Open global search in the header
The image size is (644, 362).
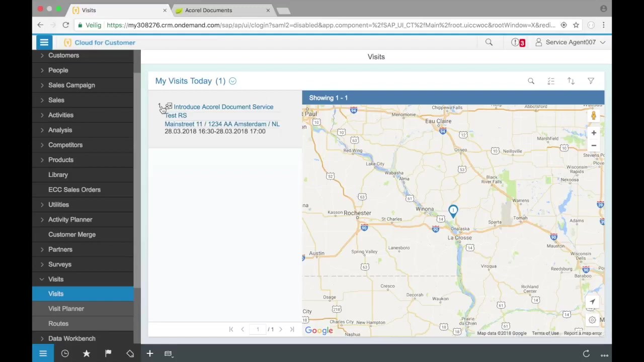489,43
